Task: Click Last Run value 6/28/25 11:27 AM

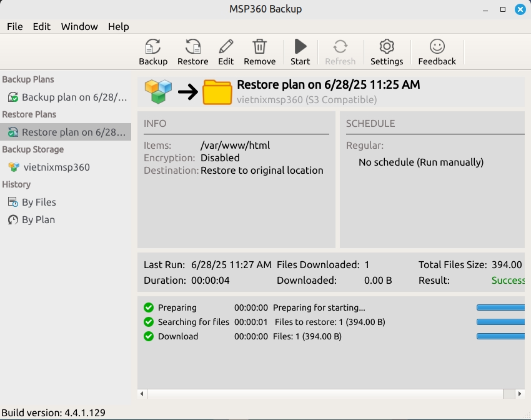Action: [231, 265]
